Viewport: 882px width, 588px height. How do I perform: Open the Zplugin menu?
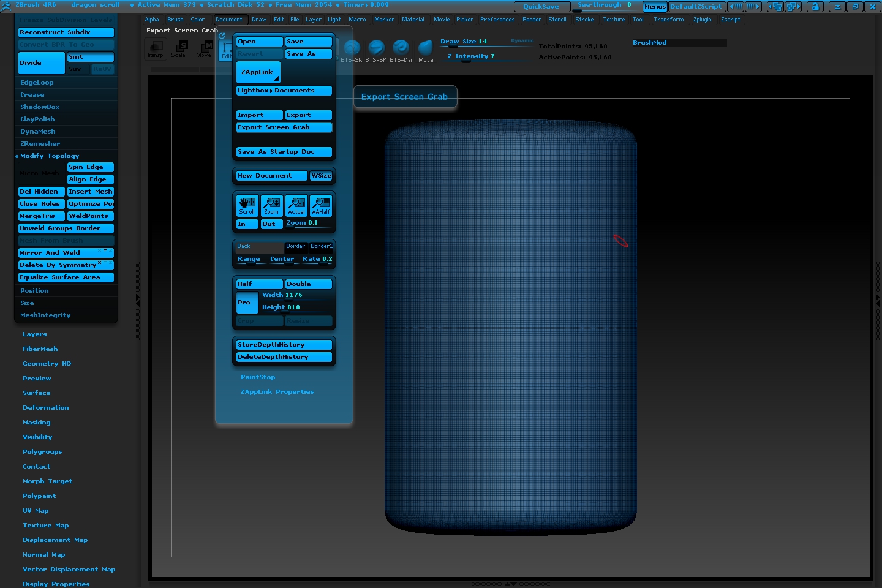pyautogui.click(x=702, y=20)
